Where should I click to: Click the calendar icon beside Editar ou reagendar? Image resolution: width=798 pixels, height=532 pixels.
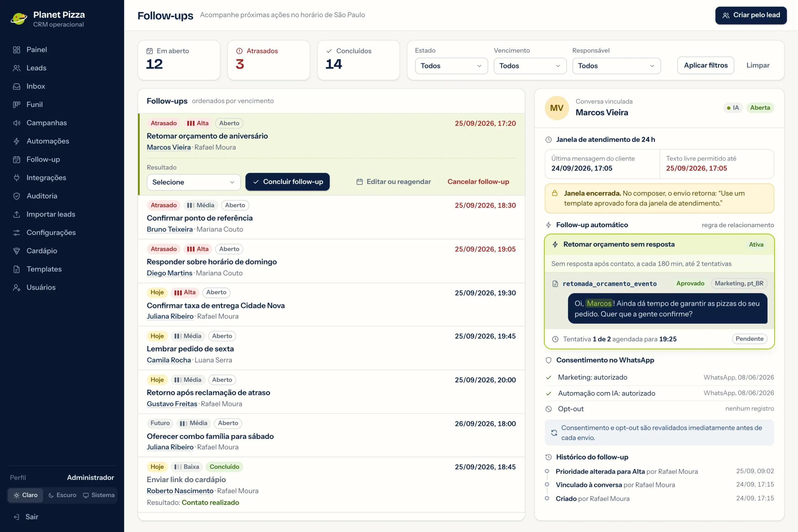point(360,182)
